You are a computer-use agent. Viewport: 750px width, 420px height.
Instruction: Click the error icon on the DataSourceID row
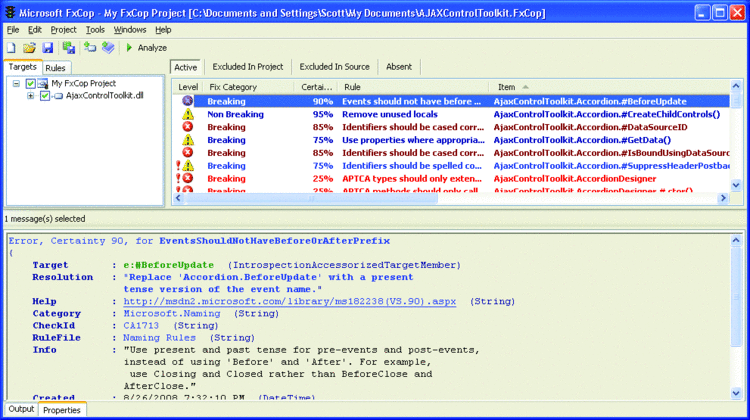pyautogui.click(x=188, y=127)
